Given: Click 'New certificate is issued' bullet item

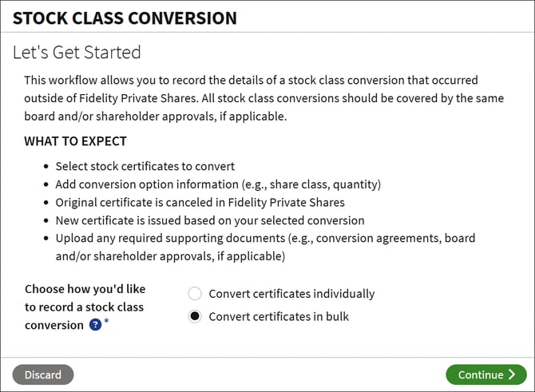Looking at the screenshot, I should (x=210, y=220).
